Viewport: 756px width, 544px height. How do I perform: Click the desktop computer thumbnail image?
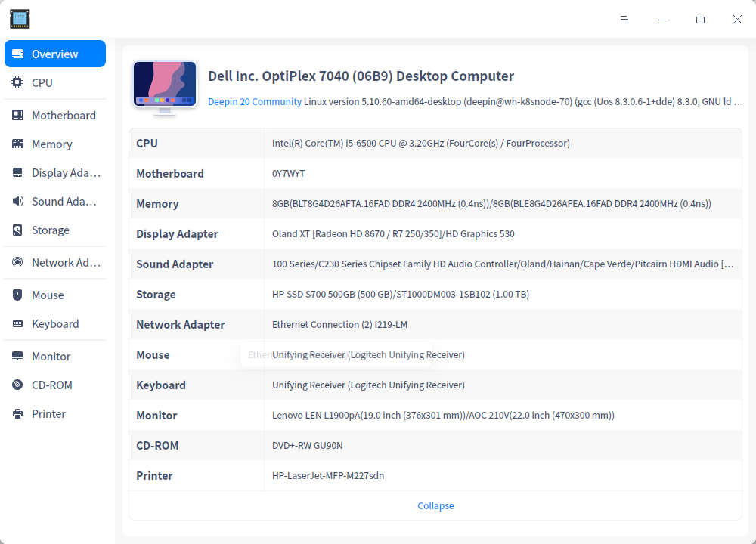(164, 85)
